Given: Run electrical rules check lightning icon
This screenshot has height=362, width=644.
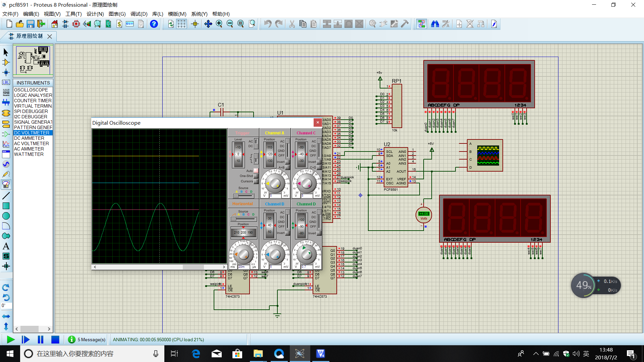Looking at the screenshot, I should [494, 24].
